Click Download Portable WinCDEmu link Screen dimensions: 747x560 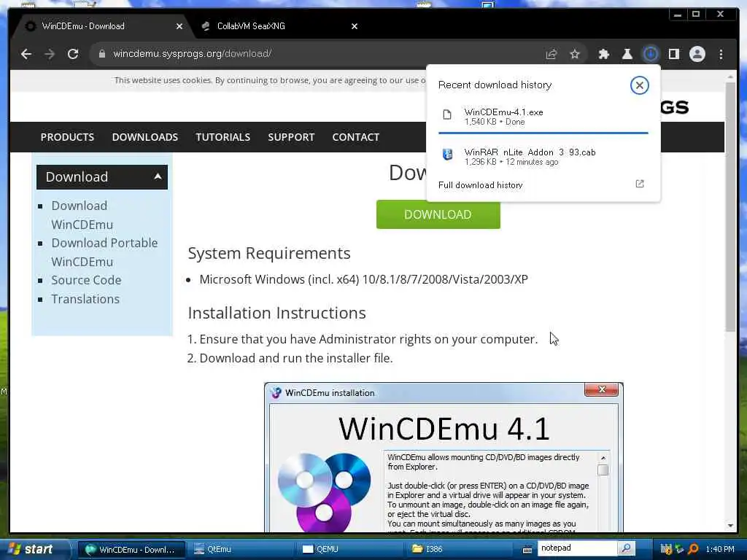[104, 252]
